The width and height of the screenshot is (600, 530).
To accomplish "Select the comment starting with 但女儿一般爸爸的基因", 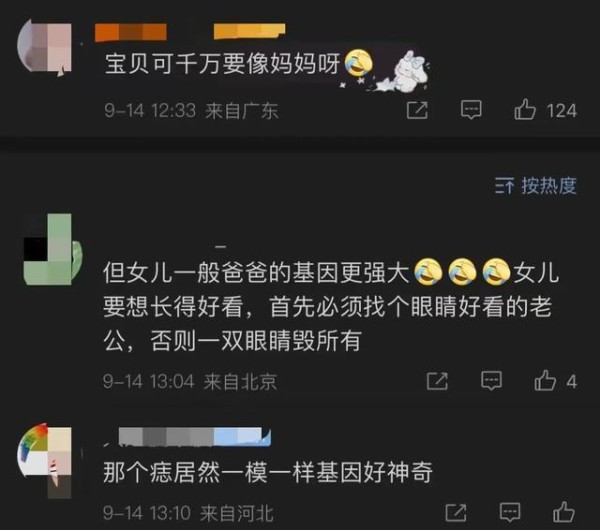I will [331, 307].
